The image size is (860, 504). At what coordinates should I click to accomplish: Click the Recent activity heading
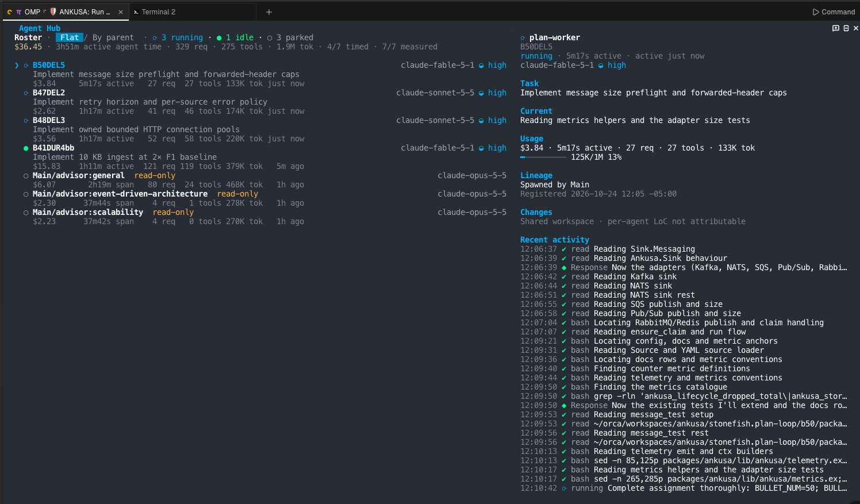(x=555, y=240)
